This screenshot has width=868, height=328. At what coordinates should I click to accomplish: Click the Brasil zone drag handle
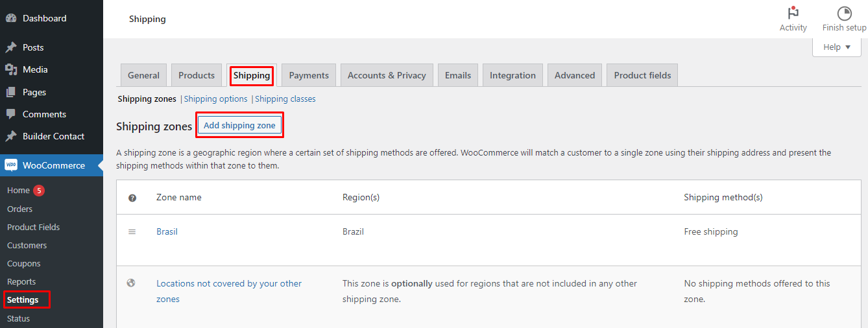pos(132,231)
